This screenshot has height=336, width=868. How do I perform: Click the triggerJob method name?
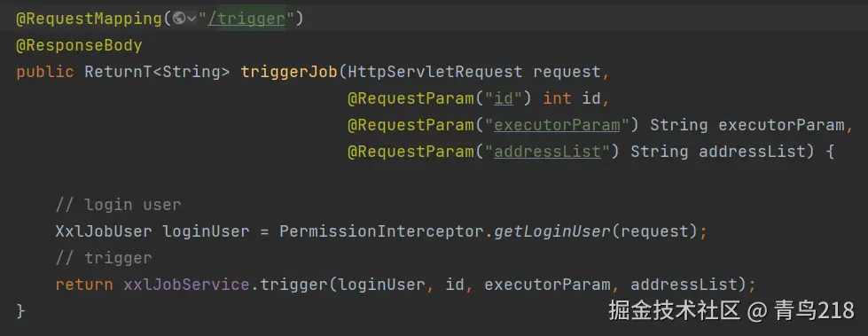289,72
